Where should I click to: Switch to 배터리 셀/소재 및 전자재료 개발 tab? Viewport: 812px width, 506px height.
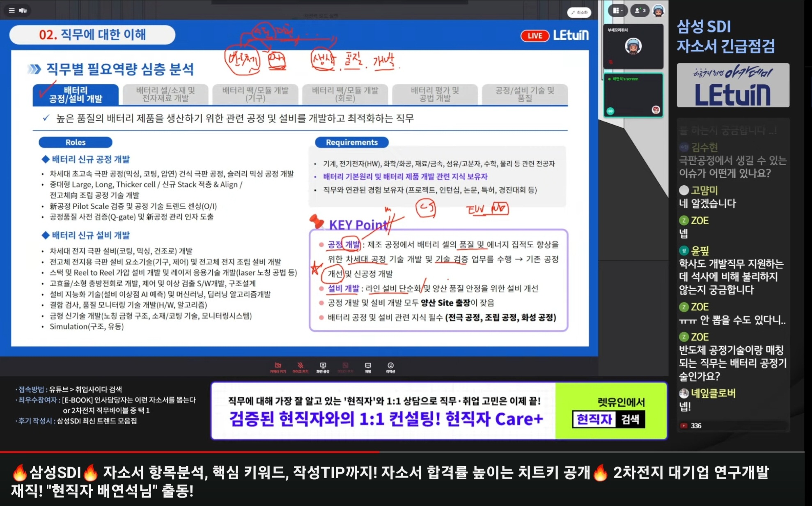(x=165, y=94)
